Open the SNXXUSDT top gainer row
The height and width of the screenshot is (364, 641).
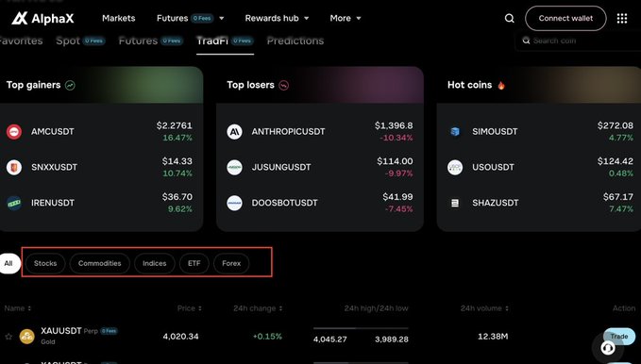coord(99,167)
